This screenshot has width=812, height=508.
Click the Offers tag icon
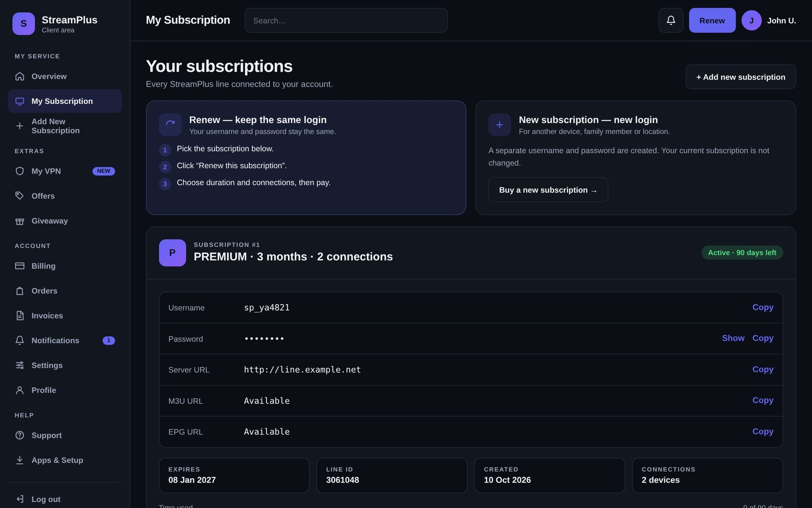[x=20, y=196]
